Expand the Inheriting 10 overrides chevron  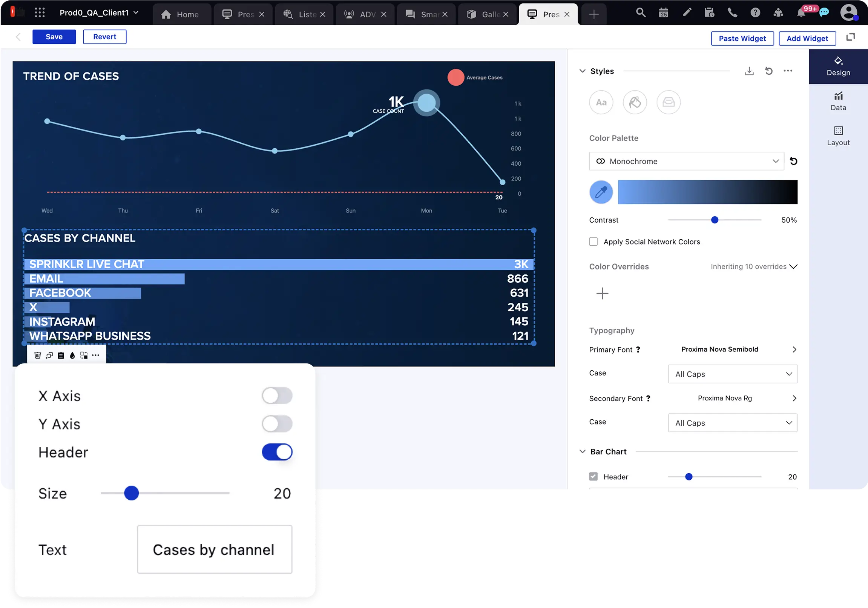click(x=793, y=266)
